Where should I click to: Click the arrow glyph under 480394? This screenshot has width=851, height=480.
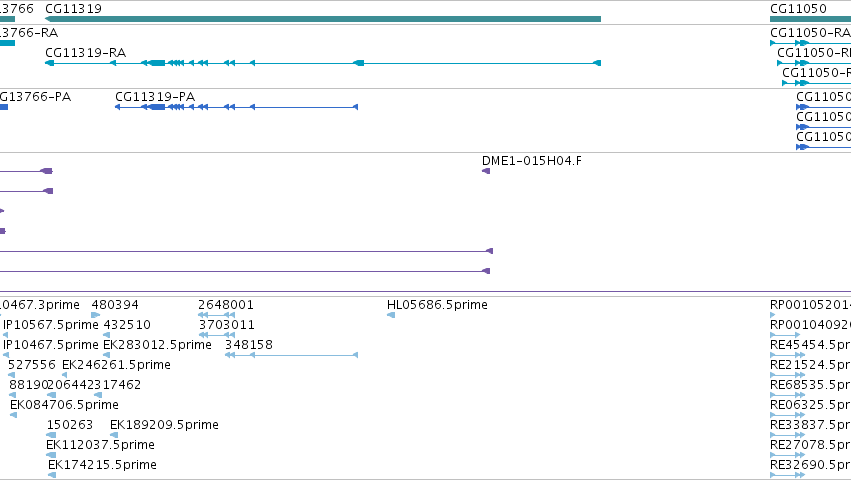[96, 315]
